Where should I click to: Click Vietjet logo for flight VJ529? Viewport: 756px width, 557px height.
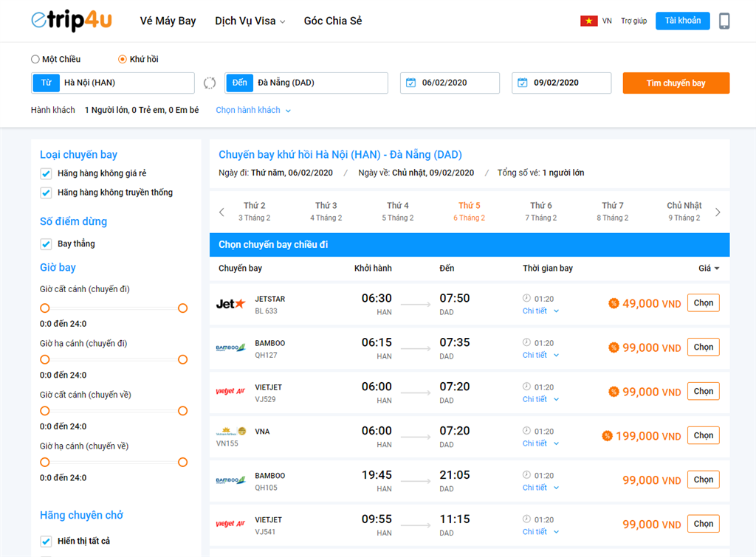tap(230, 391)
